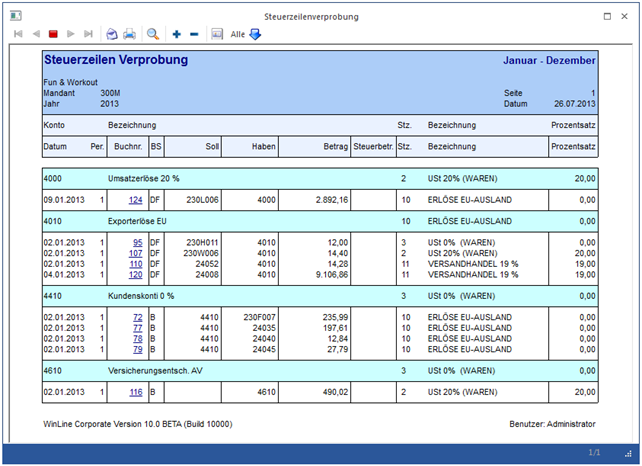Click the page view icon beside Alle

point(216,34)
